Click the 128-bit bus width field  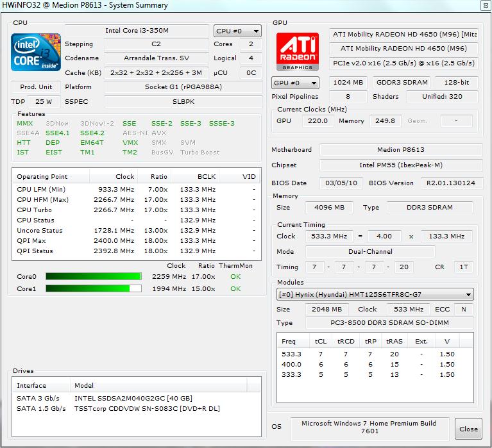click(457, 83)
